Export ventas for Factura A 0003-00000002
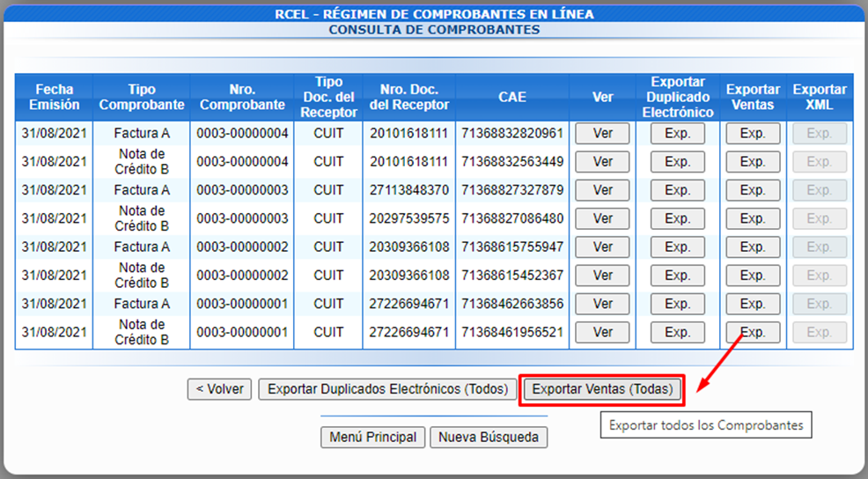 [x=752, y=247]
